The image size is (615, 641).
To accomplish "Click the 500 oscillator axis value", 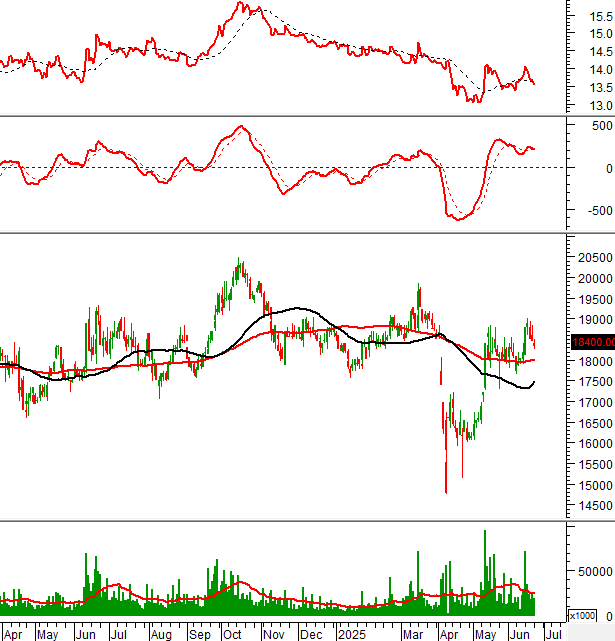I will click(x=602, y=126).
